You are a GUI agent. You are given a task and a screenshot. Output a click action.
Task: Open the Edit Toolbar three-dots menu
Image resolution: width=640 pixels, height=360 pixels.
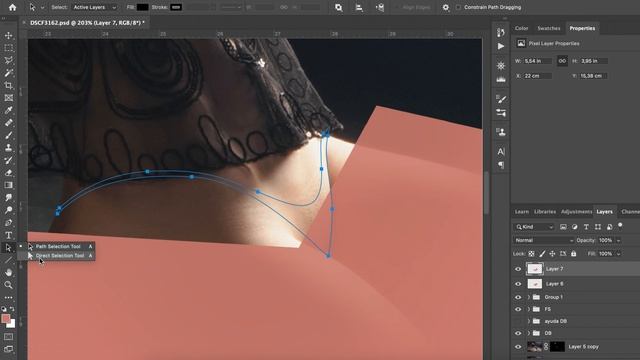pyautogui.click(x=9, y=298)
